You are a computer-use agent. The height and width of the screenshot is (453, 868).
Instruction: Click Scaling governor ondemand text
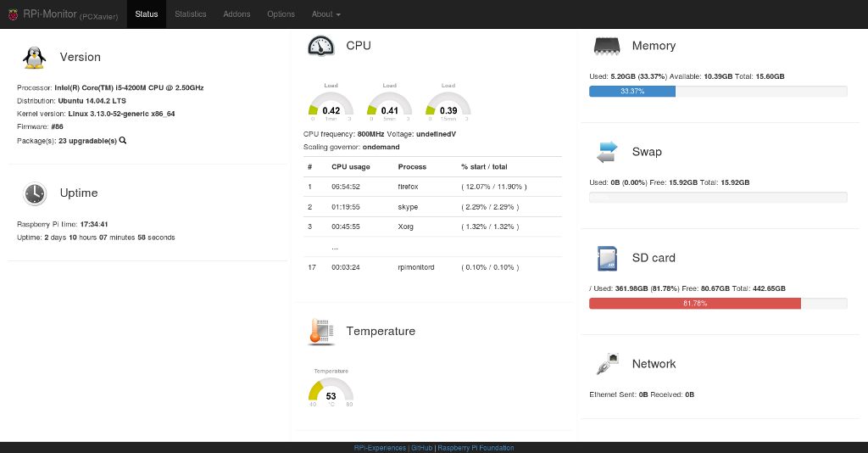coord(352,148)
